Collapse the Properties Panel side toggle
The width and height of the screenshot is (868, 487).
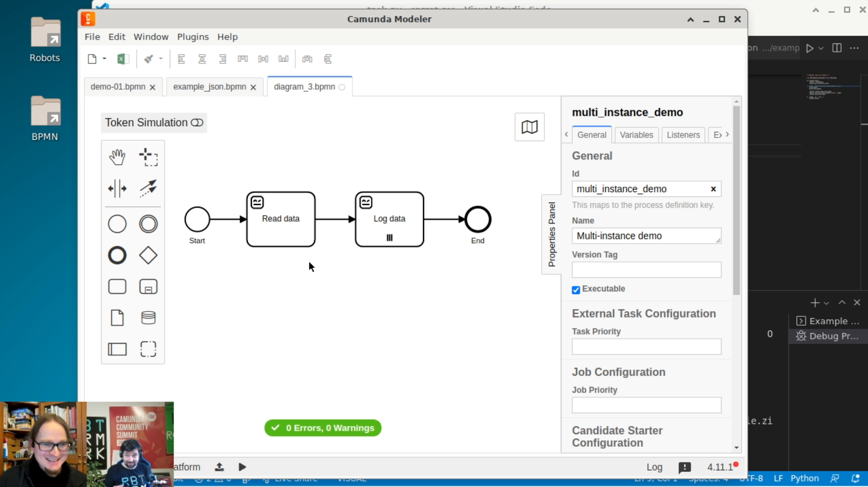(x=551, y=234)
